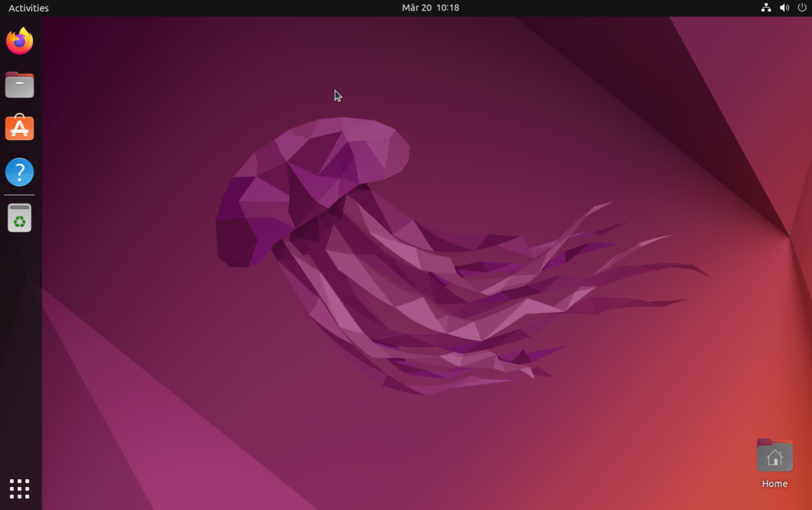Launch the Files manager from the dock

20,85
